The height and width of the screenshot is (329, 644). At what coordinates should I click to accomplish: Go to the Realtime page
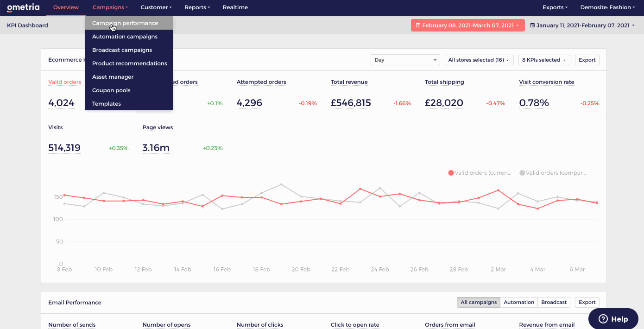[235, 7]
